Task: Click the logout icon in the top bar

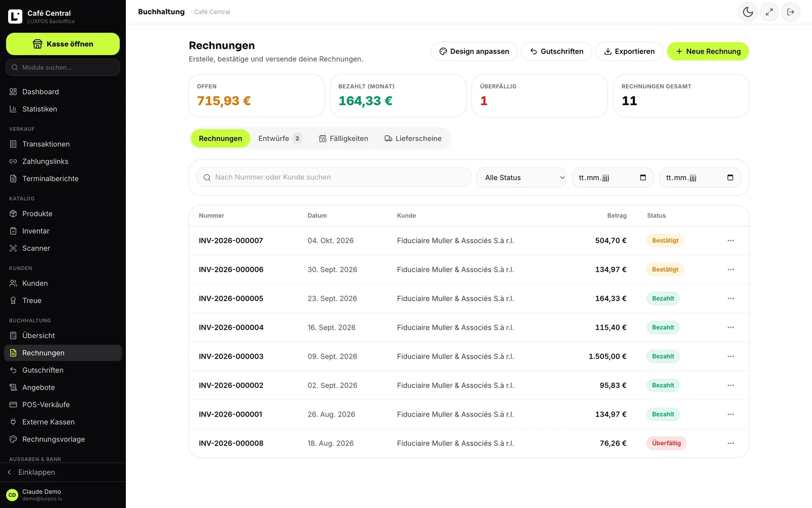Action: click(791, 12)
